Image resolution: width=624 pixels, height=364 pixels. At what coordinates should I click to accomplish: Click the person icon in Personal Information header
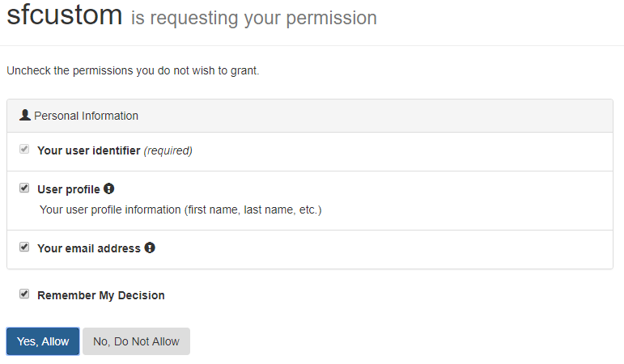point(25,115)
